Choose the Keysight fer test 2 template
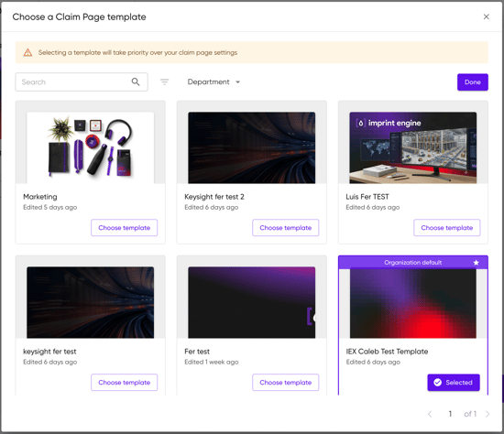 [285, 228]
